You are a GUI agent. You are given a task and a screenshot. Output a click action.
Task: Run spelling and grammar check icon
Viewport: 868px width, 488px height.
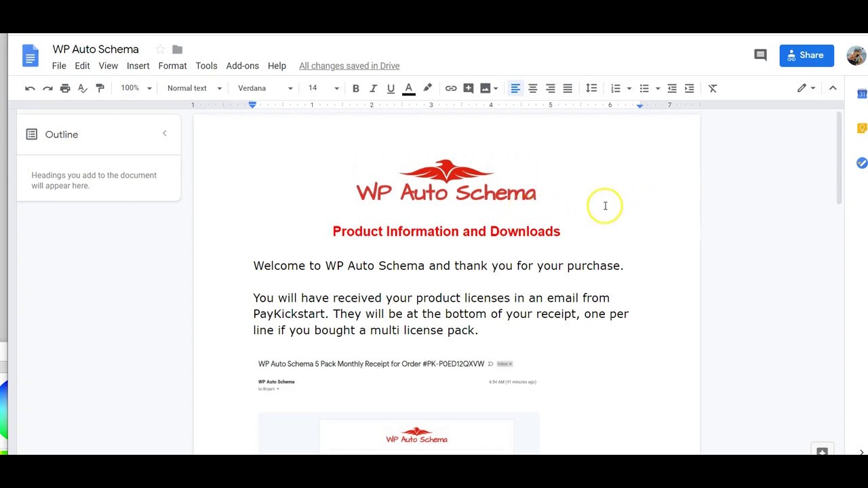pyautogui.click(x=83, y=88)
